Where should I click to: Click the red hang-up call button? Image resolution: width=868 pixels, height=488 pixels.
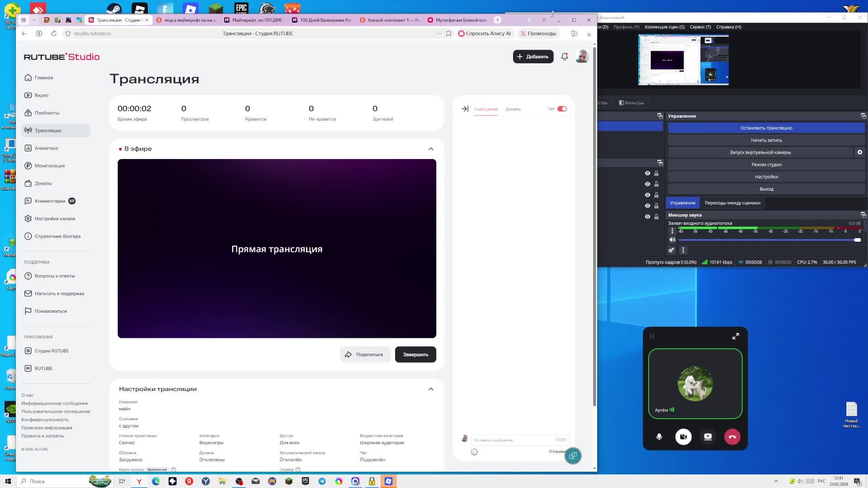pos(732,437)
